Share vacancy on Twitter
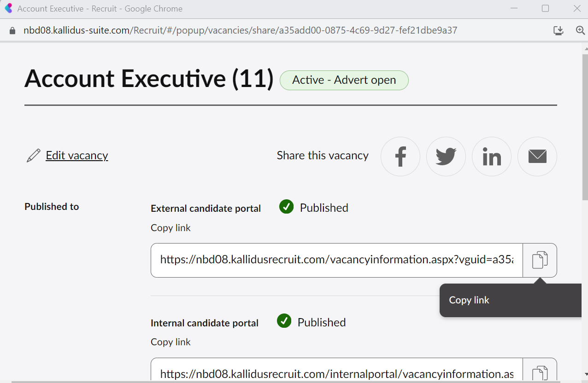 pyautogui.click(x=446, y=157)
